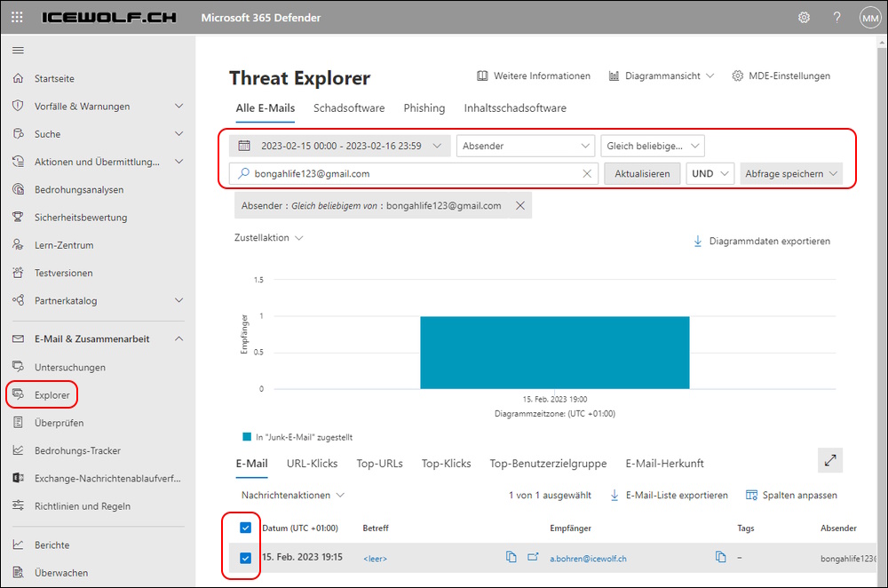Switch to URL-Klicks tab
The height and width of the screenshot is (588, 888).
pyautogui.click(x=312, y=464)
